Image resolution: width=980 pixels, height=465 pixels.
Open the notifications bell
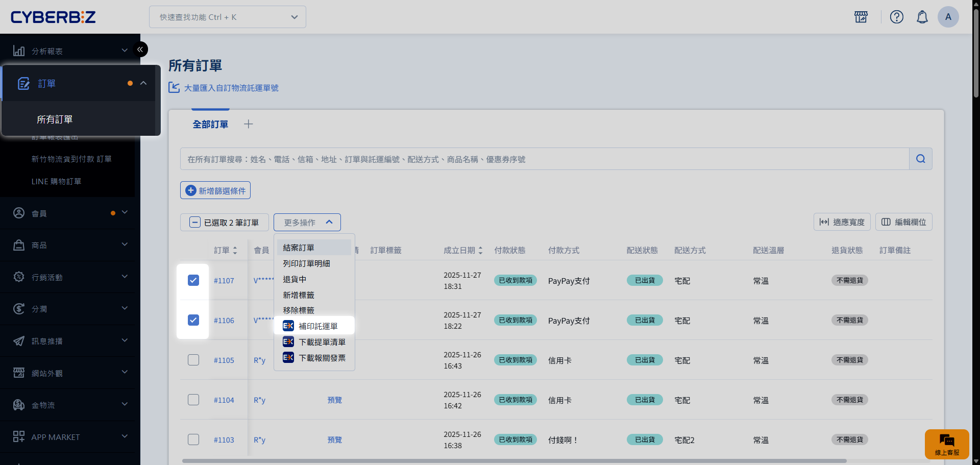922,17
